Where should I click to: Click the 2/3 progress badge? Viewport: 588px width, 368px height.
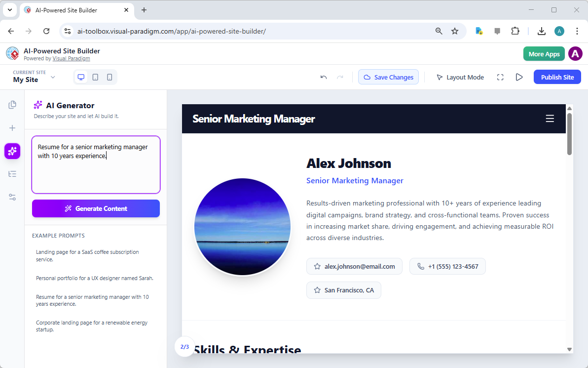click(184, 347)
